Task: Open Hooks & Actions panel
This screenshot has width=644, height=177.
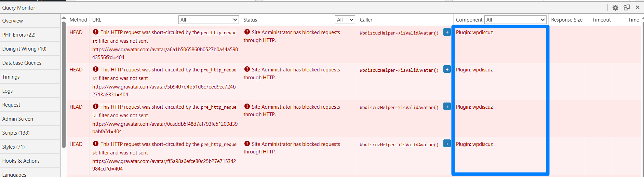Action: (30, 161)
